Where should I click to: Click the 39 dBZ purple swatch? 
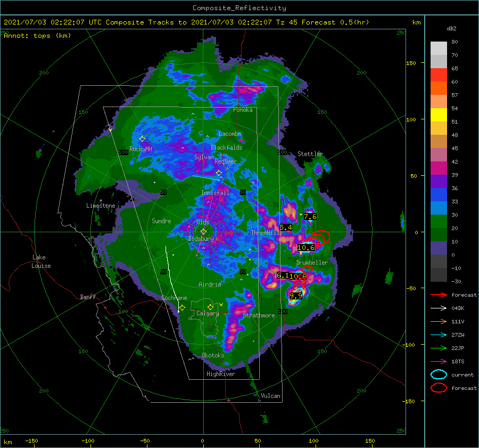439,181
